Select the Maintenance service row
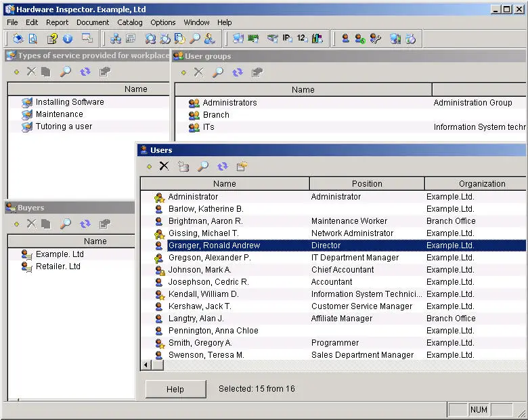Viewport: 528px width, 420px height. pos(89,114)
